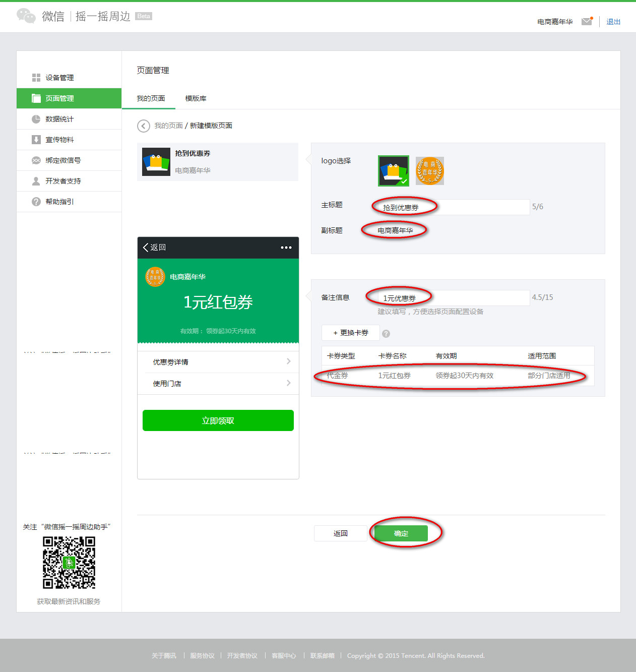Click the green 确定 button
636x672 pixels.
tap(401, 533)
